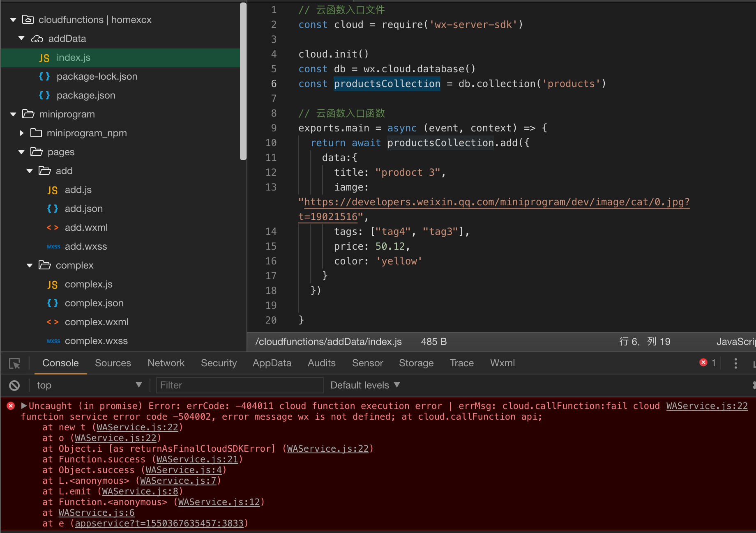Collapse the cloudfunctions root tree node

pyautogui.click(x=13, y=20)
